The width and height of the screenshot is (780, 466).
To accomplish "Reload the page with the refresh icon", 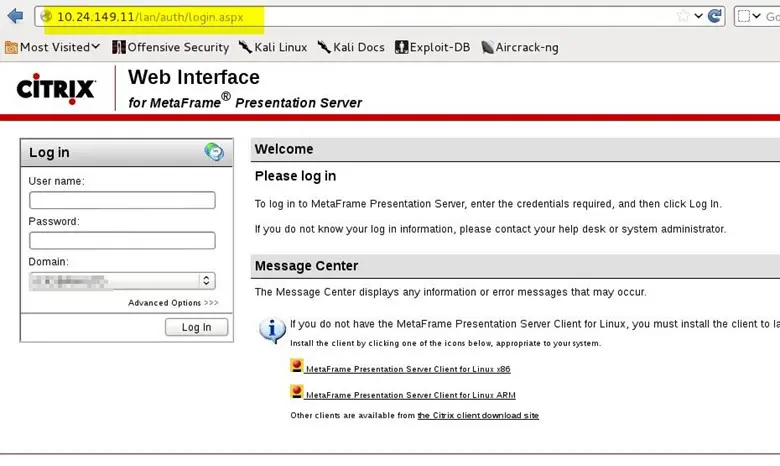I will coord(715,16).
